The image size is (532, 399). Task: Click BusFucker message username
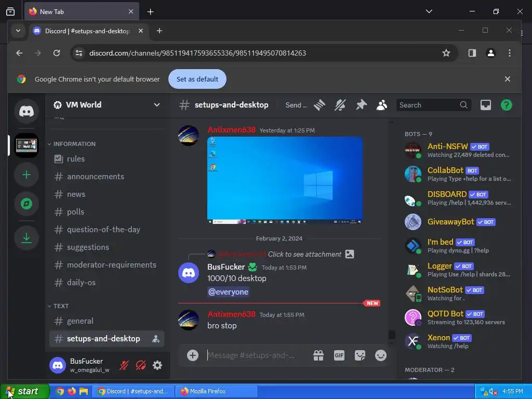pyautogui.click(x=226, y=267)
